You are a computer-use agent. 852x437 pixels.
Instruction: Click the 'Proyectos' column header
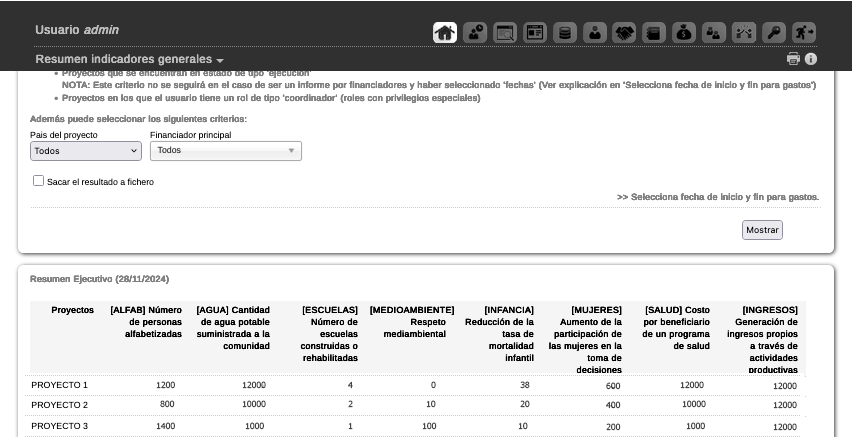click(x=72, y=310)
